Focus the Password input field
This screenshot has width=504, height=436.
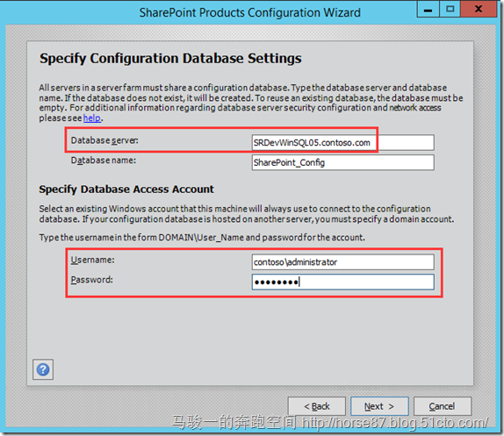click(x=342, y=282)
